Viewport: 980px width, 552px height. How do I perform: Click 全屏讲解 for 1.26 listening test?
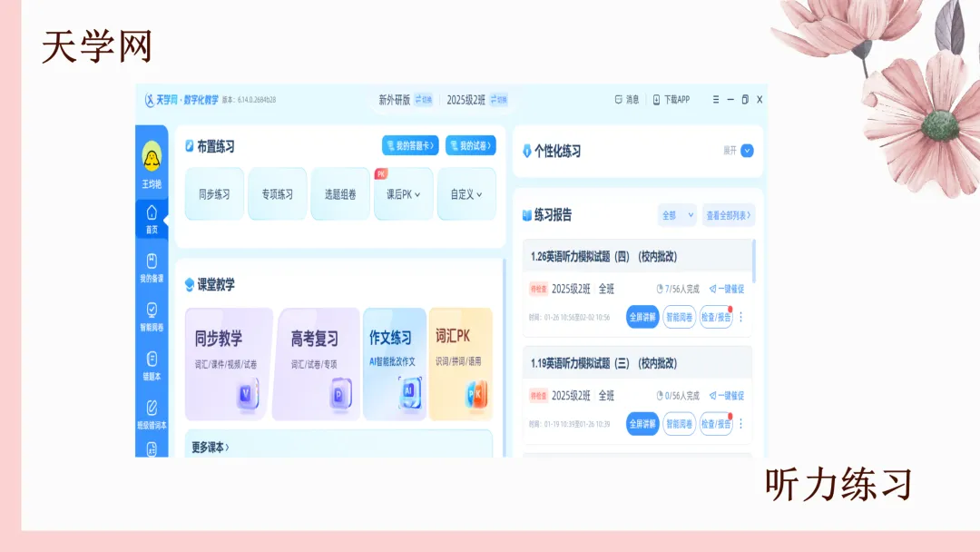(642, 317)
